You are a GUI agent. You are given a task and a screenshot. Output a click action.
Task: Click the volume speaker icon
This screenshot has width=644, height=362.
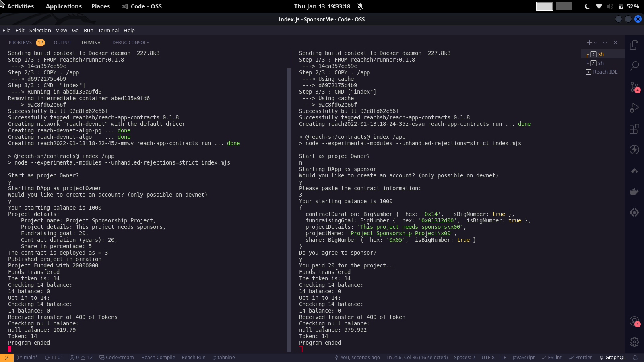pos(610,6)
